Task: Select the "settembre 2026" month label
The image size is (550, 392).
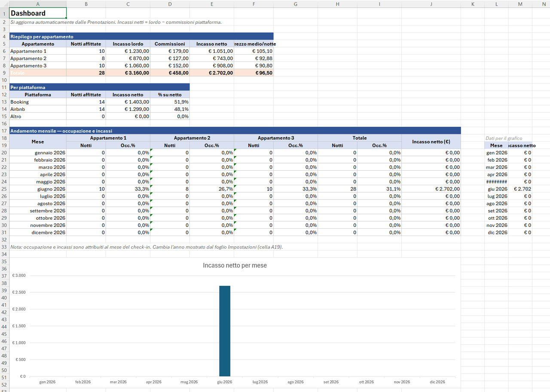Action: (x=38, y=211)
